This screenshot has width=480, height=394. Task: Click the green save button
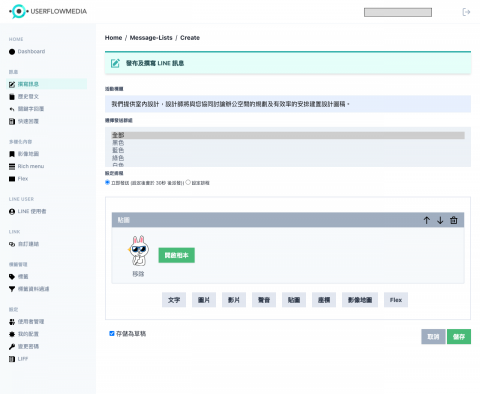coord(459,337)
